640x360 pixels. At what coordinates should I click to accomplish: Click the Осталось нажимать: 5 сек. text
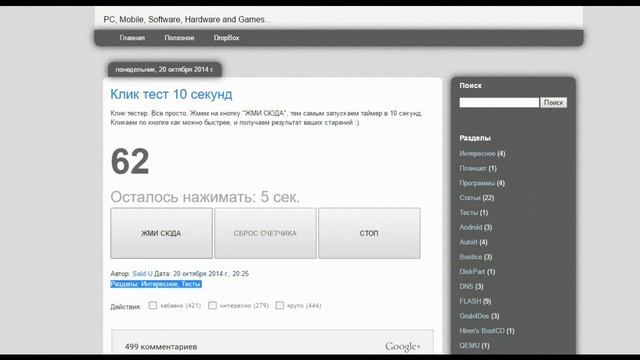point(205,197)
